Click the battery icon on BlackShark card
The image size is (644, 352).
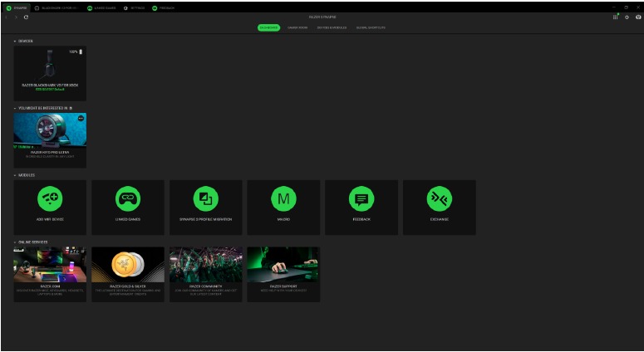tap(81, 52)
